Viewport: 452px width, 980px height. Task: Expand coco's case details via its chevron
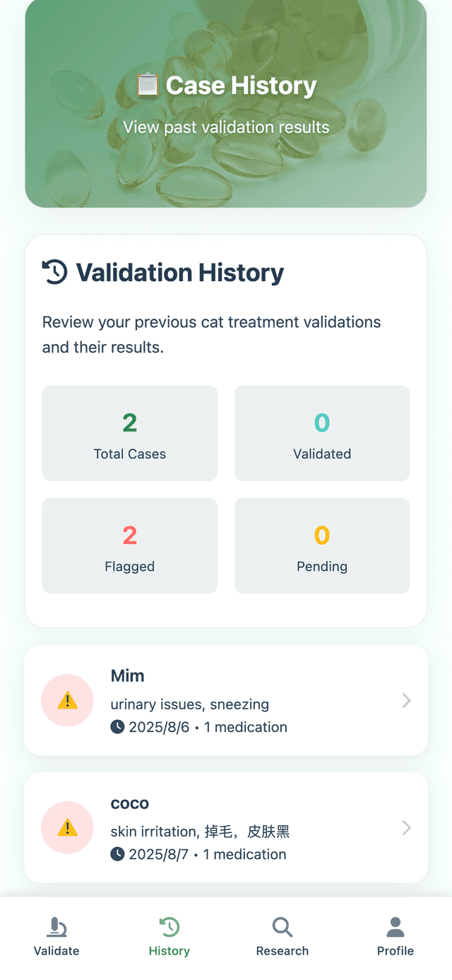(406, 827)
